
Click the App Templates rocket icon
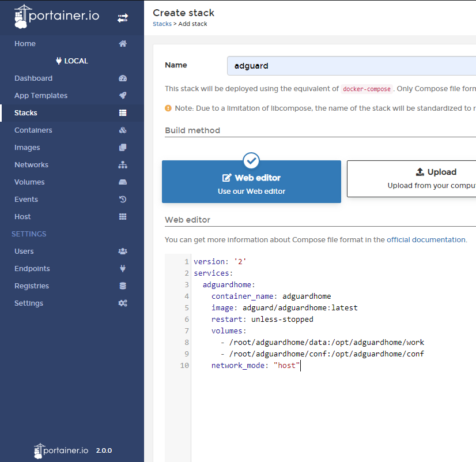click(x=123, y=95)
